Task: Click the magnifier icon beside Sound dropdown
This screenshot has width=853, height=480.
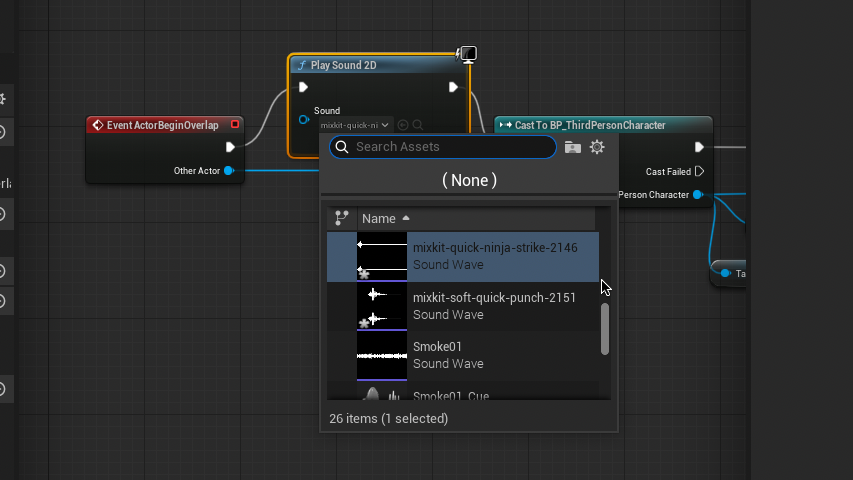Action: [418, 125]
